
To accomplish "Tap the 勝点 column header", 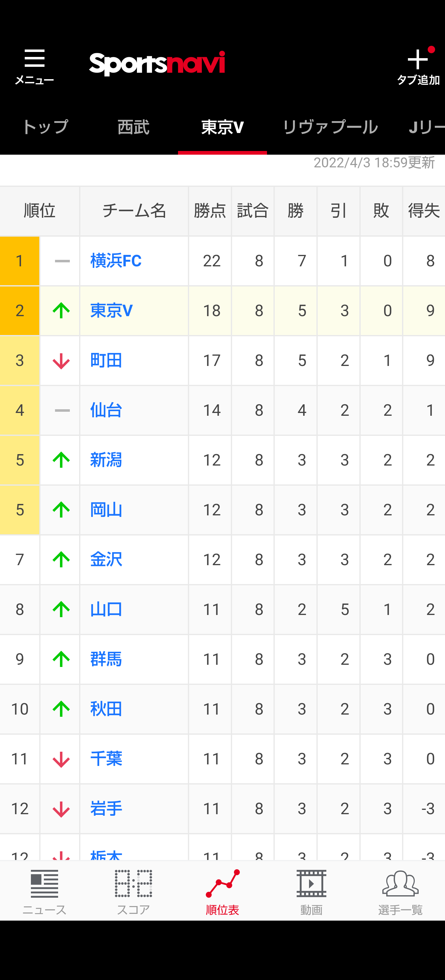I will click(x=210, y=211).
